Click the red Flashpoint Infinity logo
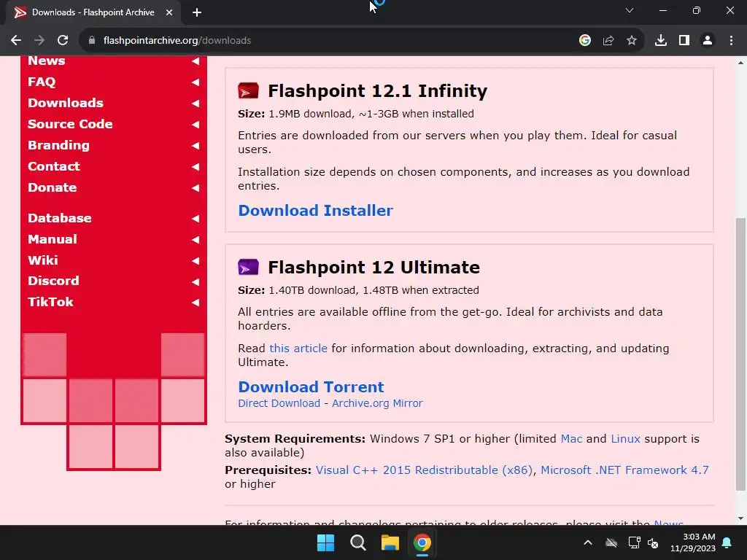 [248, 90]
